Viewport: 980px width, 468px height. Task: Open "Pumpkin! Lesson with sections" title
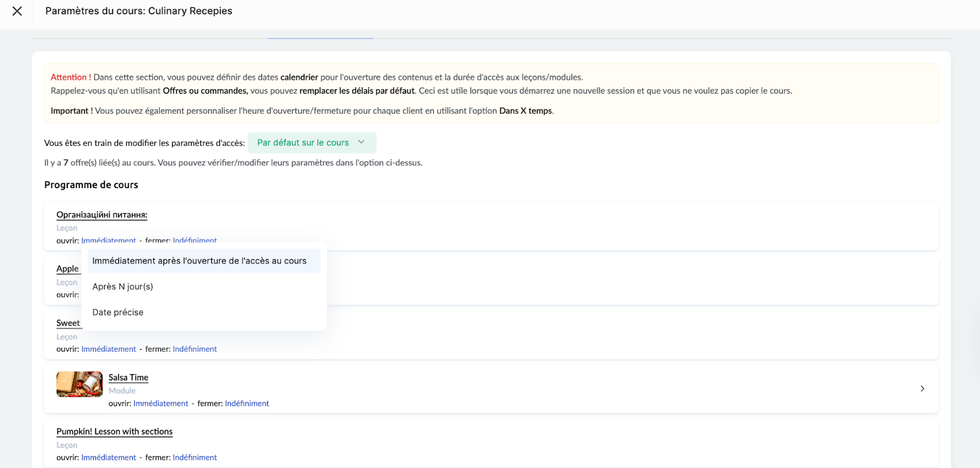coord(115,432)
